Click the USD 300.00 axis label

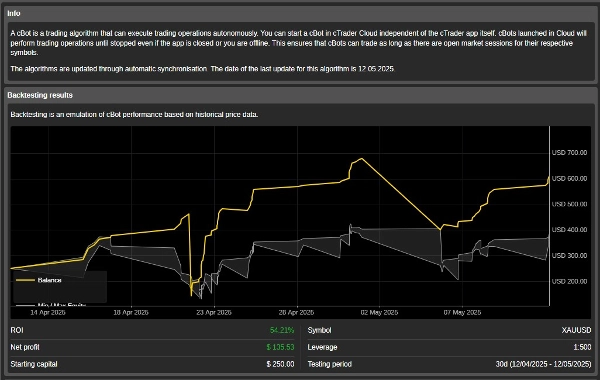pyautogui.click(x=569, y=255)
